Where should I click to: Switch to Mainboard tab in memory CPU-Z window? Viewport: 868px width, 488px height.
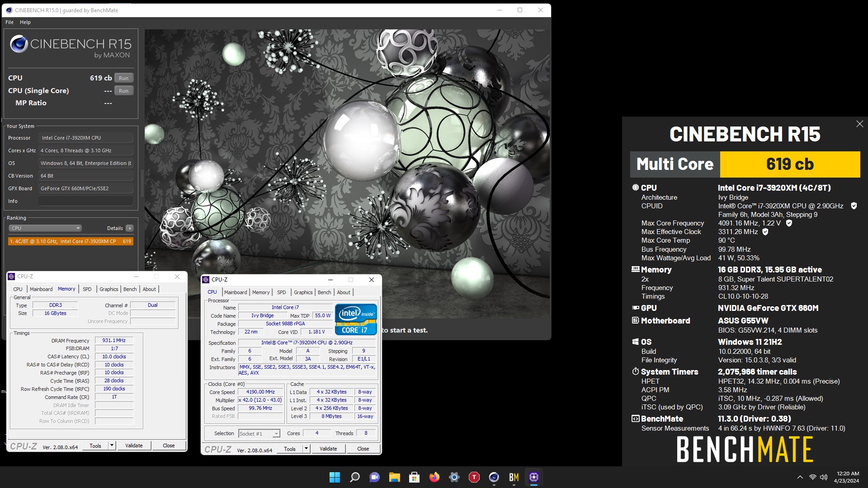tap(41, 289)
